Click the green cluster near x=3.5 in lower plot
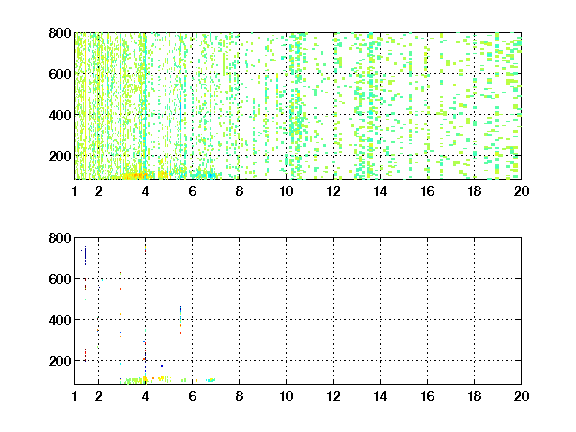 coord(134,381)
